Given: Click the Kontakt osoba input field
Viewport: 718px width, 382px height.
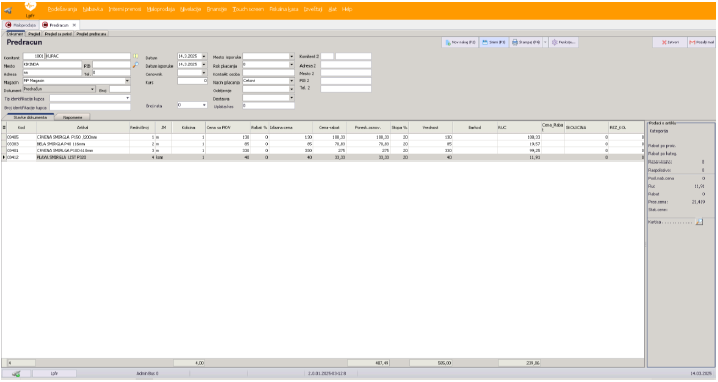Looking at the screenshot, I should [x=268, y=73].
